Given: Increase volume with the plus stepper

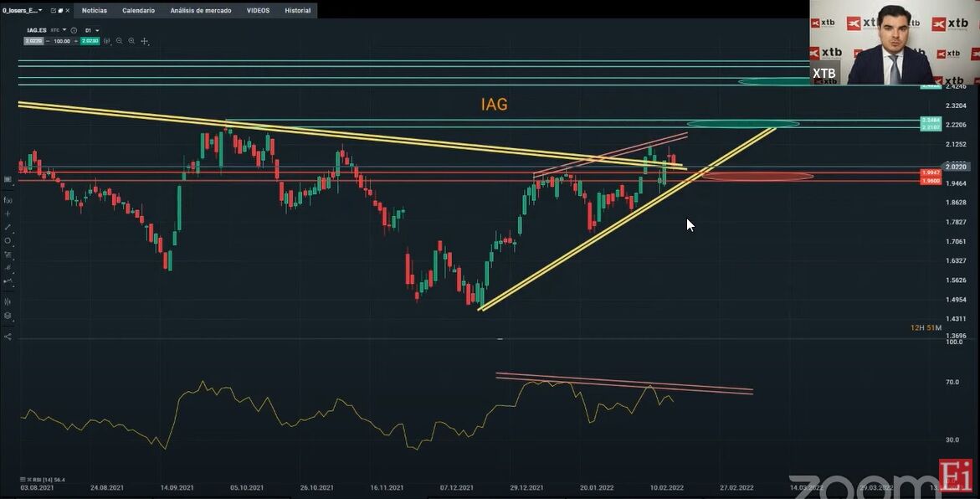Looking at the screenshot, I should 75,41.
